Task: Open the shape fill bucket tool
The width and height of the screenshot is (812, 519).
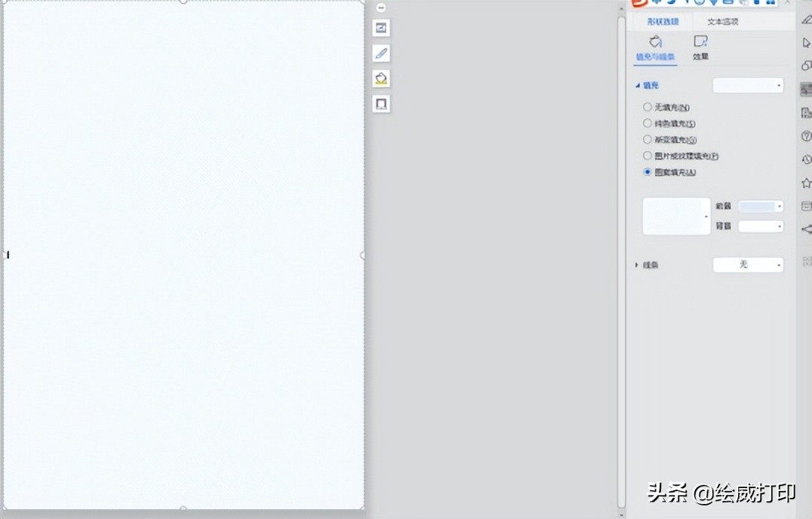Action: point(381,78)
